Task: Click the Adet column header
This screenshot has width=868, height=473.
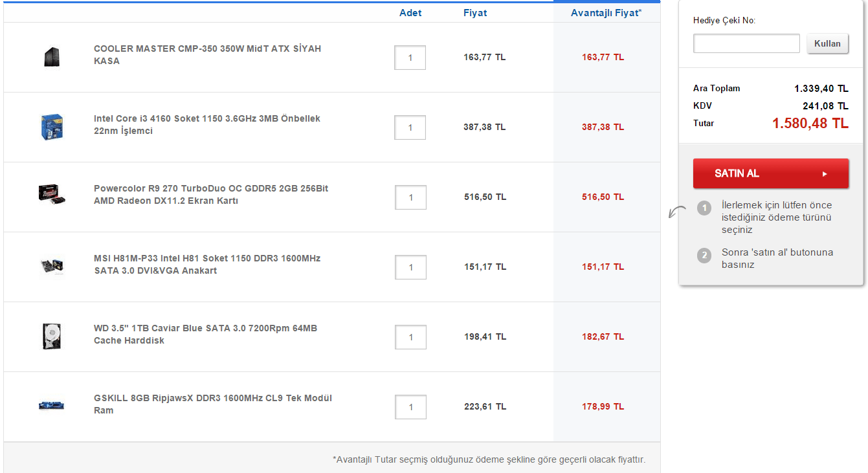Action: pyautogui.click(x=410, y=12)
